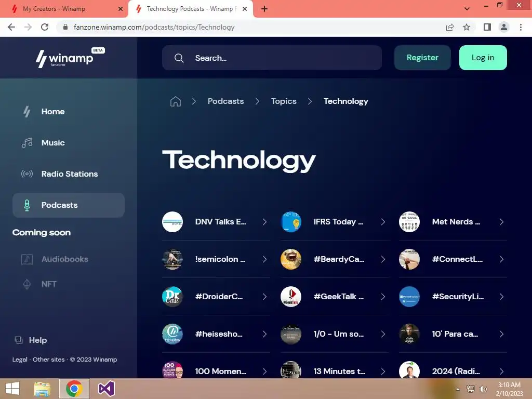This screenshot has height=399, width=532.
Task: Toggle browser side panel icon
Action: click(487, 27)
